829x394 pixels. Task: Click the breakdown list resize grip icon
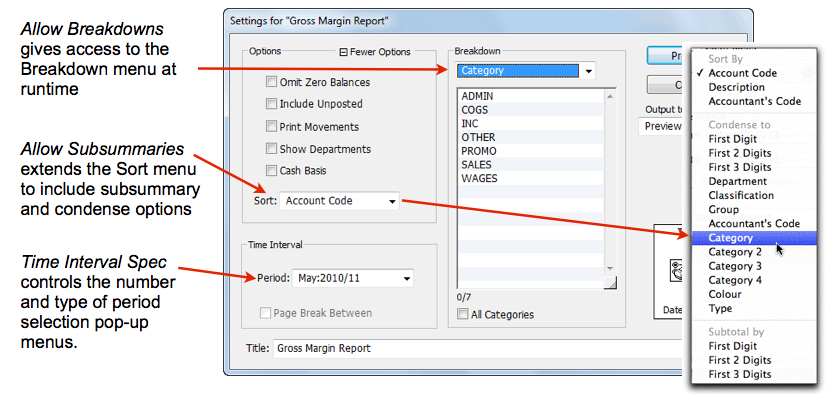pyautogui.click(x=610, y=283)
